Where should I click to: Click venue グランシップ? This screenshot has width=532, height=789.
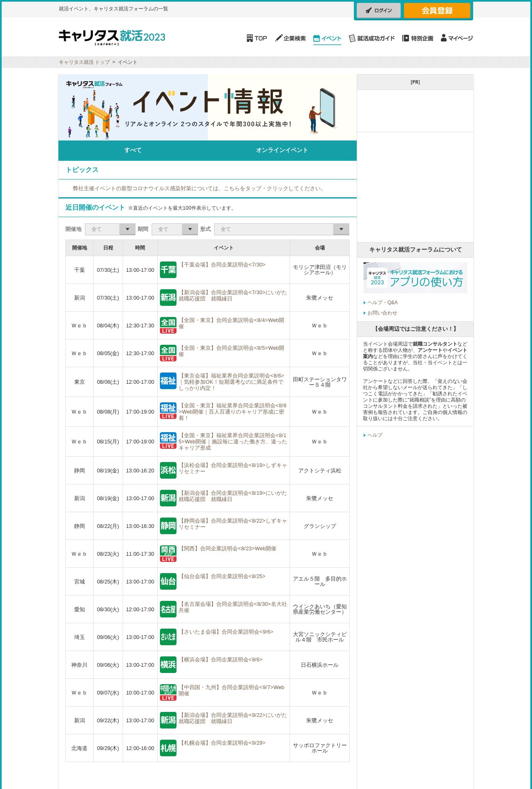click(319, 526)
